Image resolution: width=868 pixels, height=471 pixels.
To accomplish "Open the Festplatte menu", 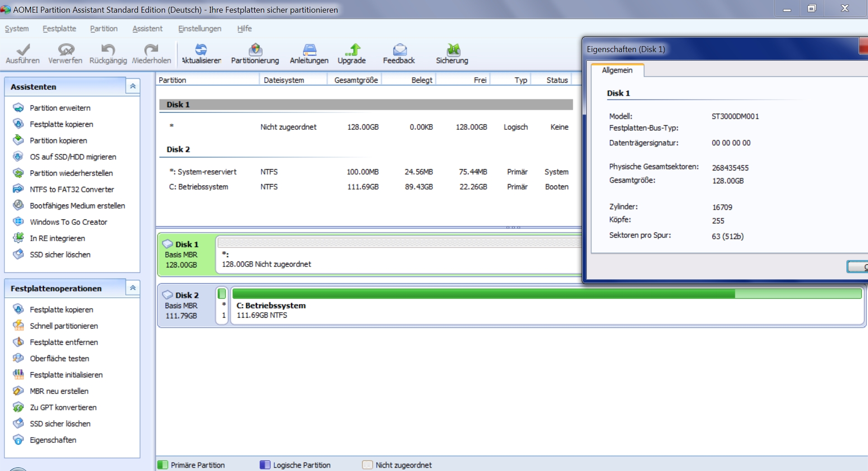I will [x=59, y=29].
